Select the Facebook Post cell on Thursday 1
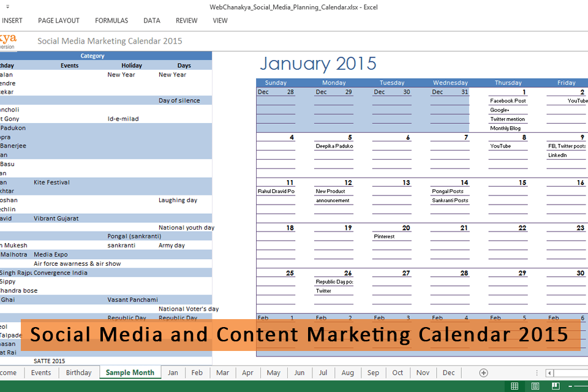Image resolution: width=588 pixels, height=392 pixels. tap(508, 100)
